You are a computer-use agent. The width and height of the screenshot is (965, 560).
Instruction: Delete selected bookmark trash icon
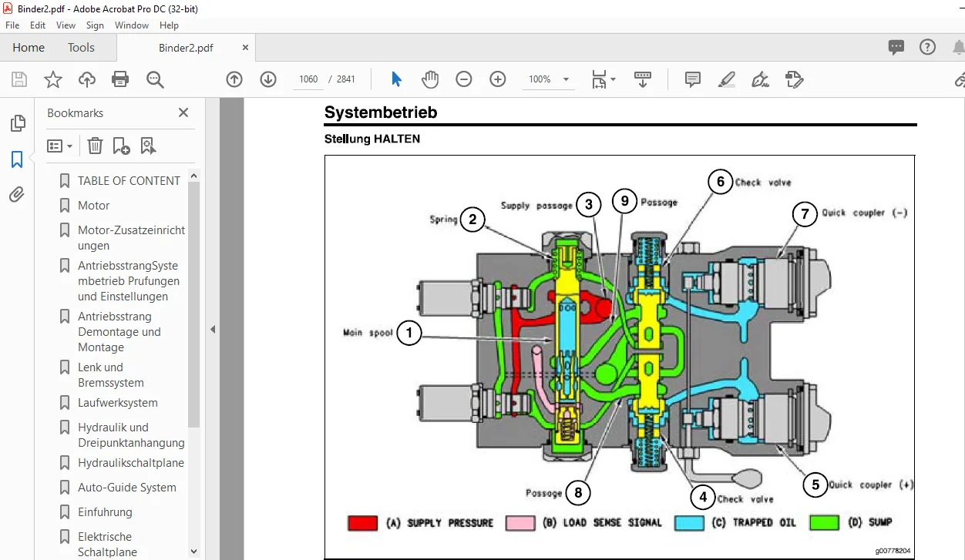tap(95, 146)
